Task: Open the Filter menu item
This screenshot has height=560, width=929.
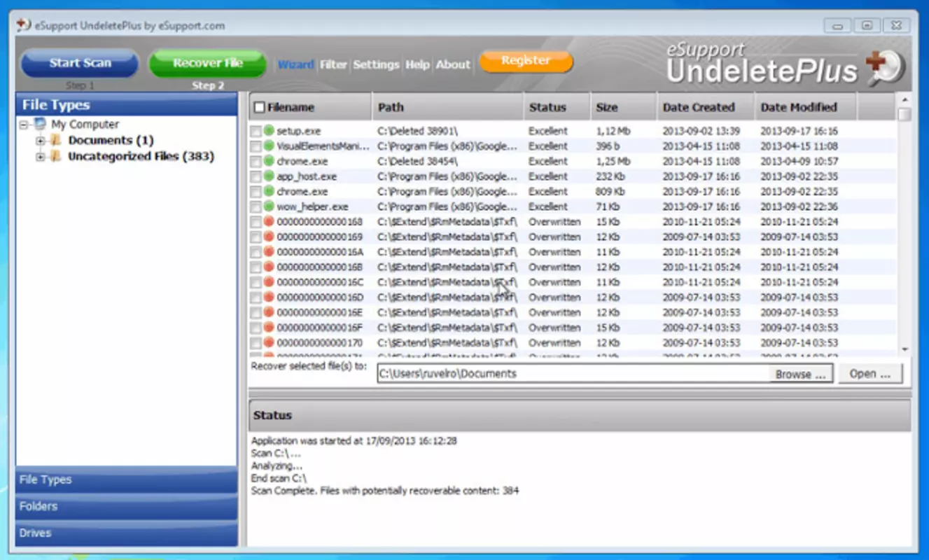Action: [333, 64]
